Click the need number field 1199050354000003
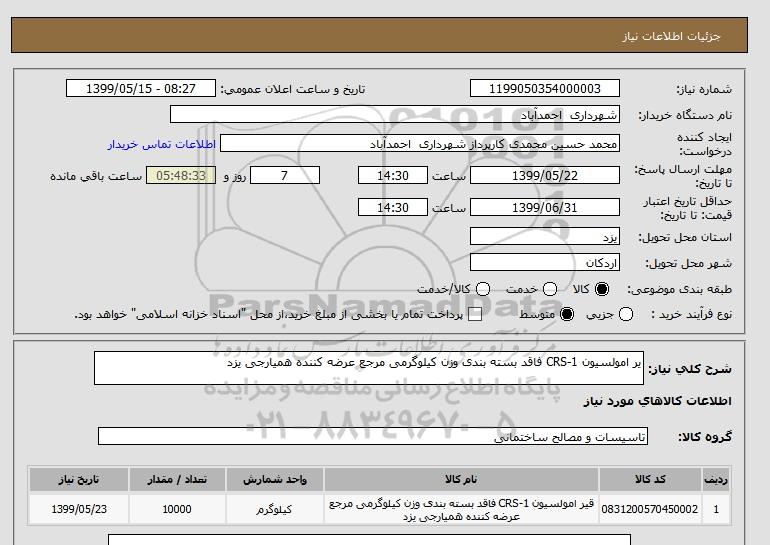Image resolution: width=770 pixels, height=545 pixels. 545,88
